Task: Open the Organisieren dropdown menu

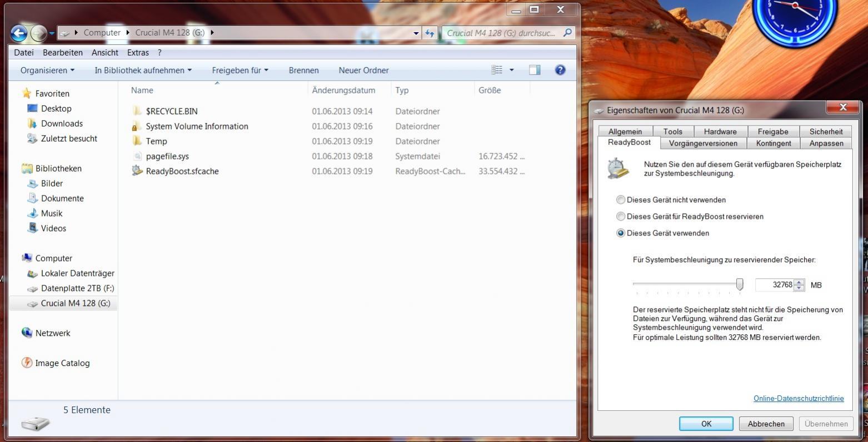Action: (47, 70)
